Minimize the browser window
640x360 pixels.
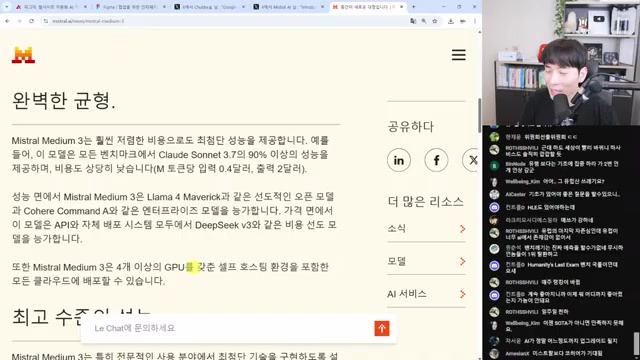[444, 7]
